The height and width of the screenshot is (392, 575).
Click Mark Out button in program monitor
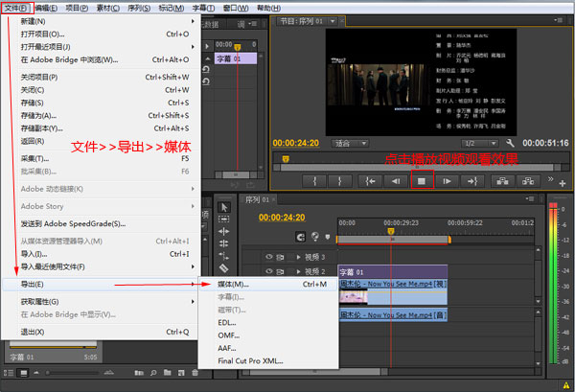point(340,181)
